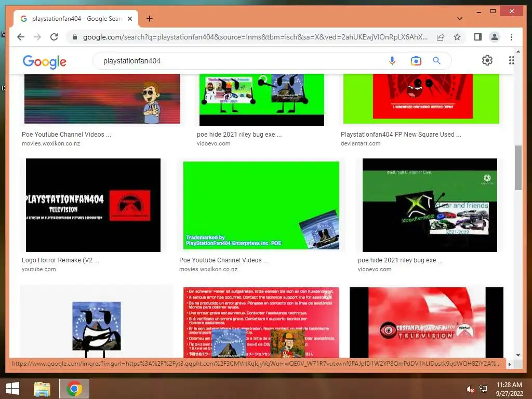The height and width of the screenshot is (399, 532).
Task: Expand the tab search chevron
Action: [x=459, y=19]
